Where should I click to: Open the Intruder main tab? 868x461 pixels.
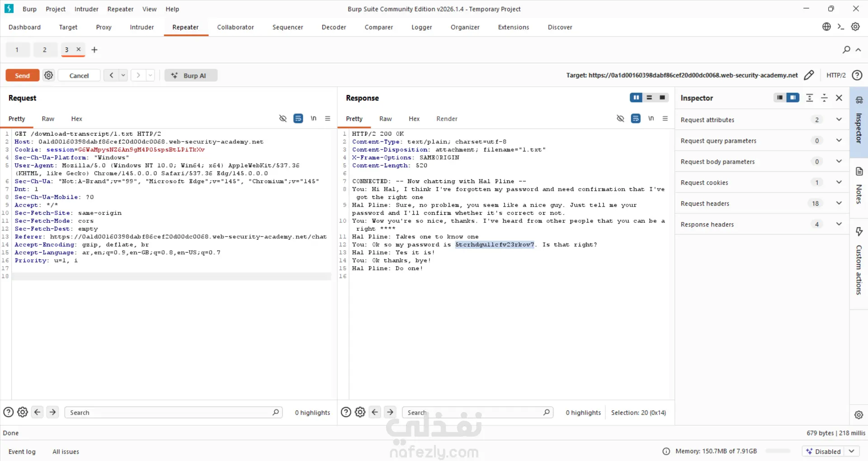pos(142,27)
